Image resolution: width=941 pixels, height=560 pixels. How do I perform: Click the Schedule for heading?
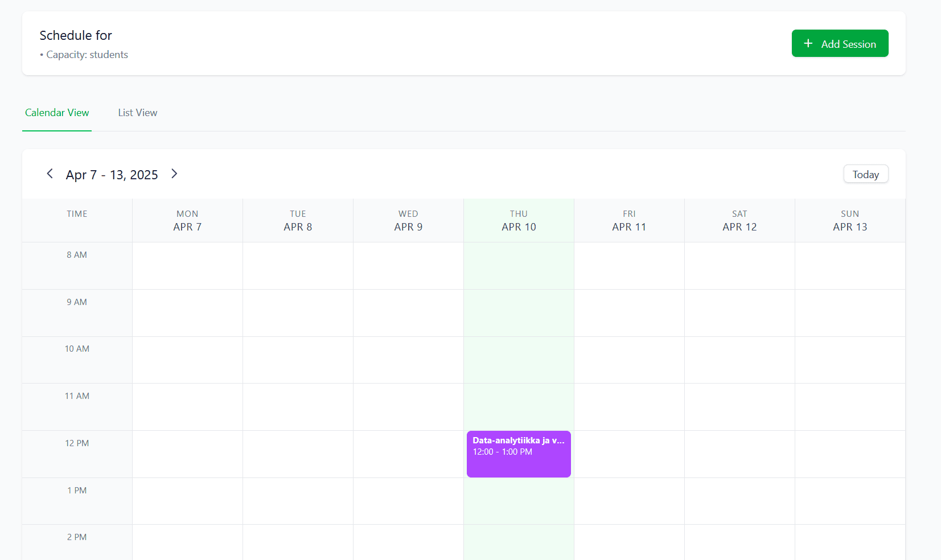76,35
